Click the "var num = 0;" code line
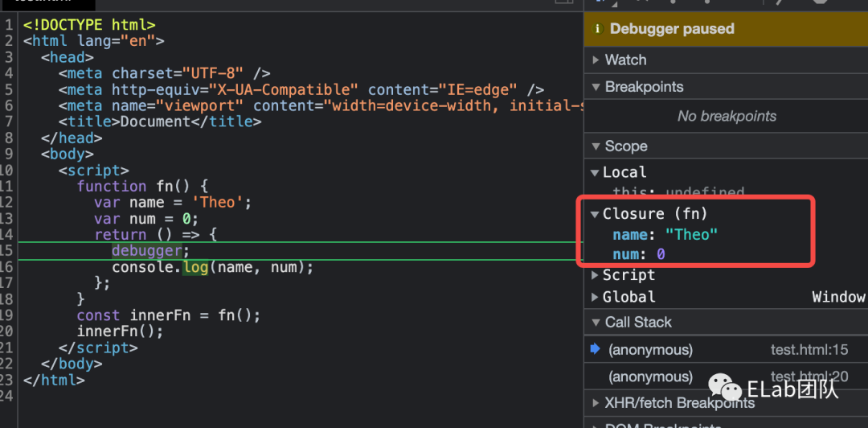The width and height of the screenshot is (868, 428). (x=146, y=219)
